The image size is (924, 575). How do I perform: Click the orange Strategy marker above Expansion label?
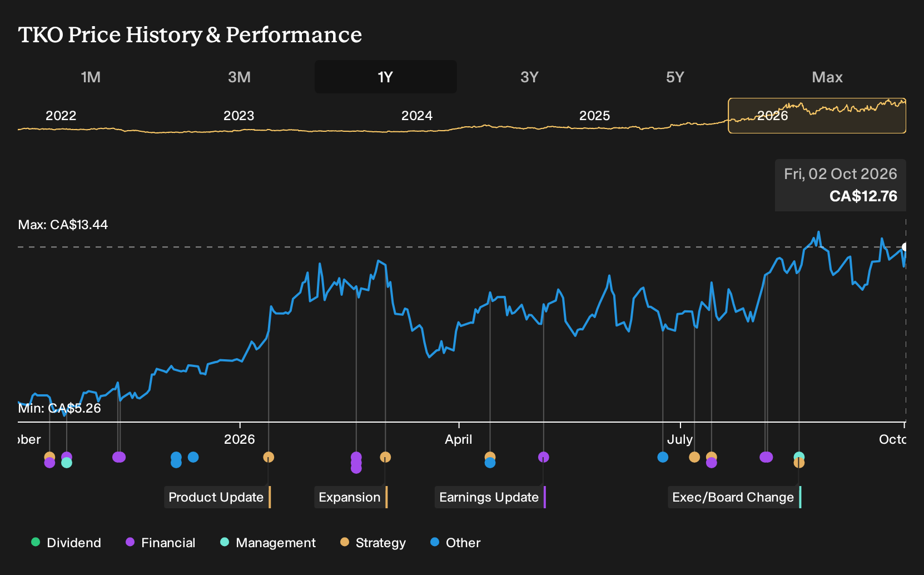(385, 457)
